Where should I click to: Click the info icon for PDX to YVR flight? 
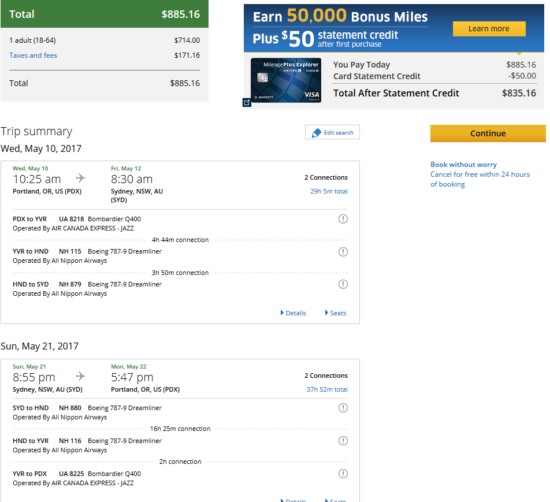click(x=343, y=219)
